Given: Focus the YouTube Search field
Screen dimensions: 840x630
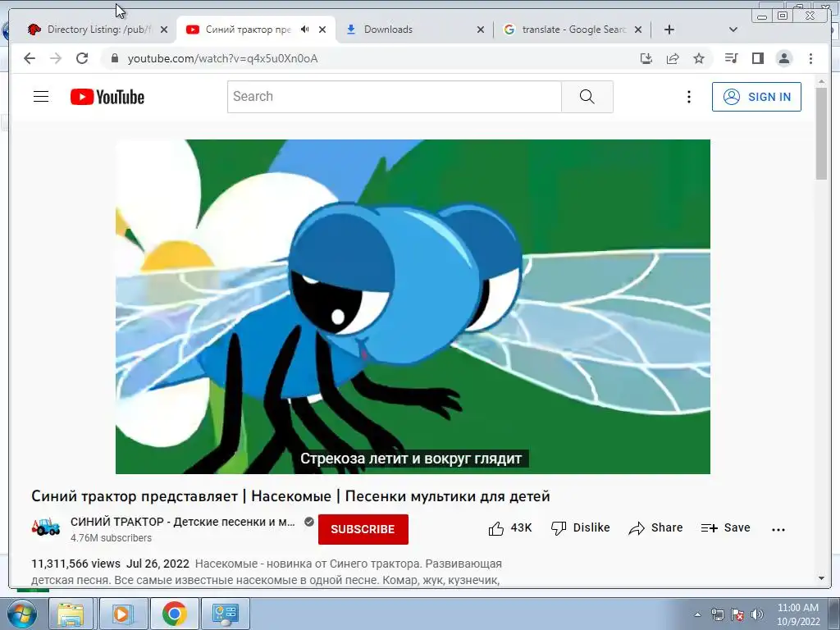Looking at the screenshot, I should click(395, 97).
